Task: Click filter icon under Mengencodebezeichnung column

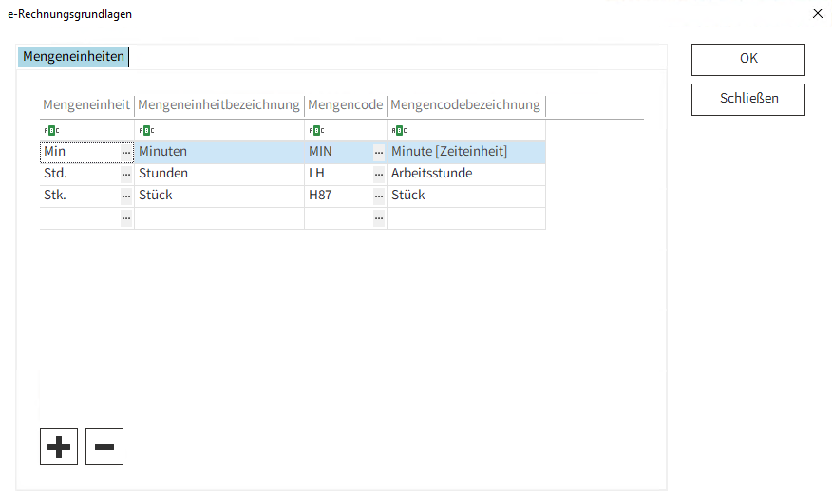Action: pos(399,130)
